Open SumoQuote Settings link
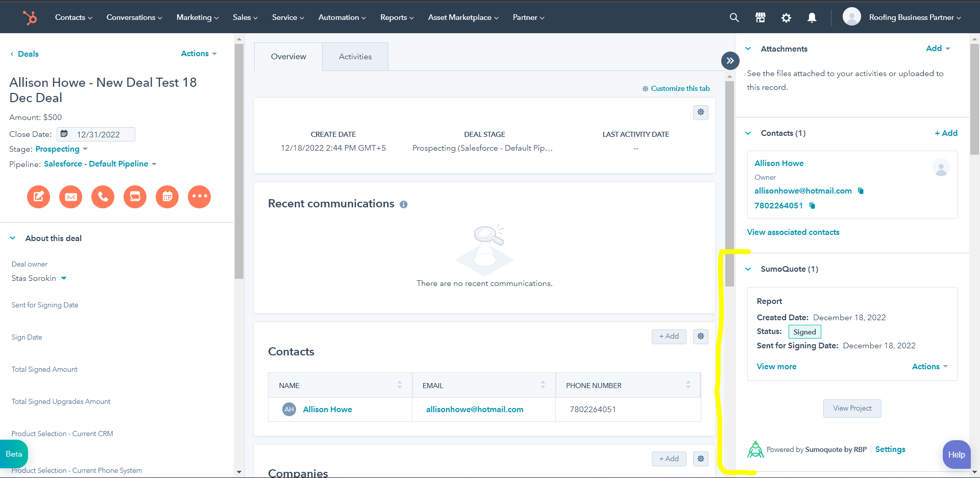 tap(890, 449)
